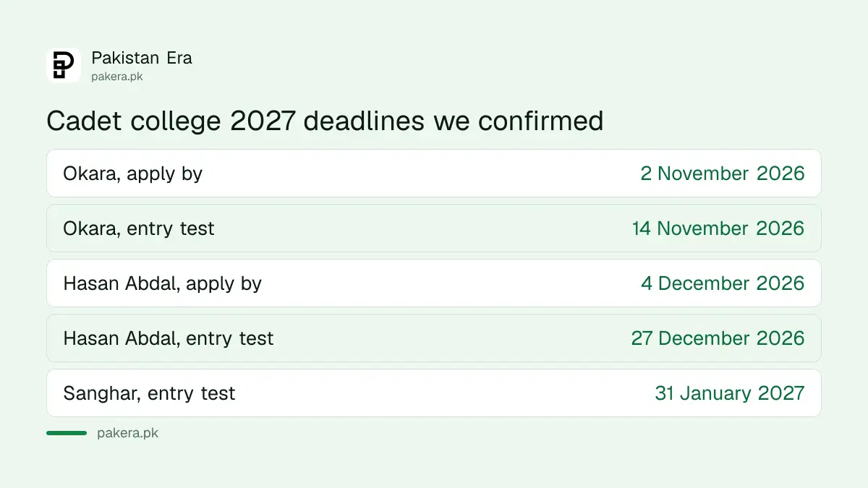The height and width of the screenshot is (488, 868).
Task: Select the Okara, entry test row
Action: 434,228
